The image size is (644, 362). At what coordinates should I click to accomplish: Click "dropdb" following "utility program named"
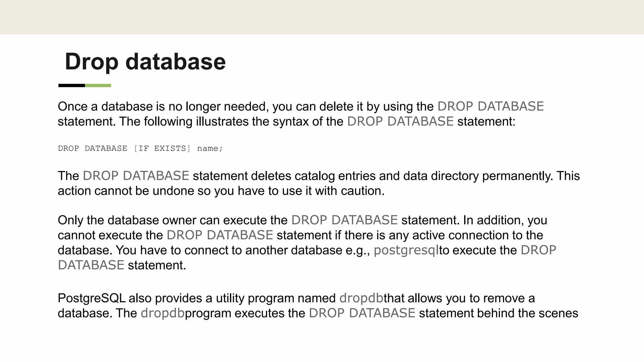[x=361, y=298]
